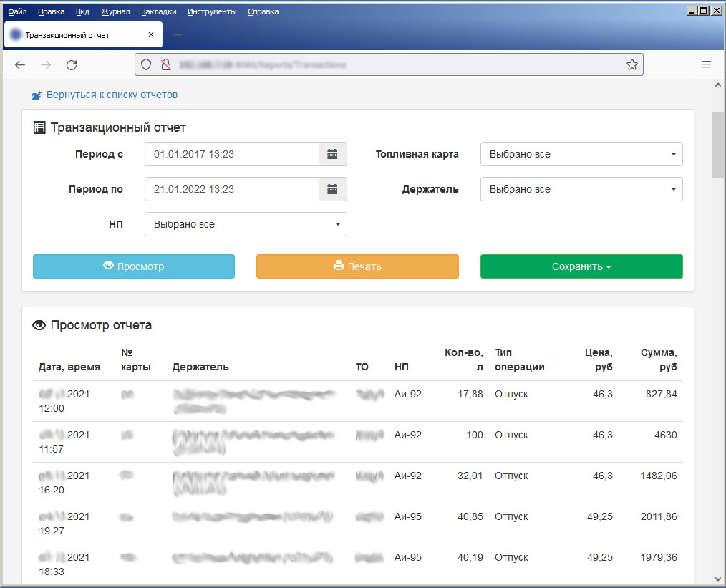
Task: Open the Закладки menu
Action: 159,11
